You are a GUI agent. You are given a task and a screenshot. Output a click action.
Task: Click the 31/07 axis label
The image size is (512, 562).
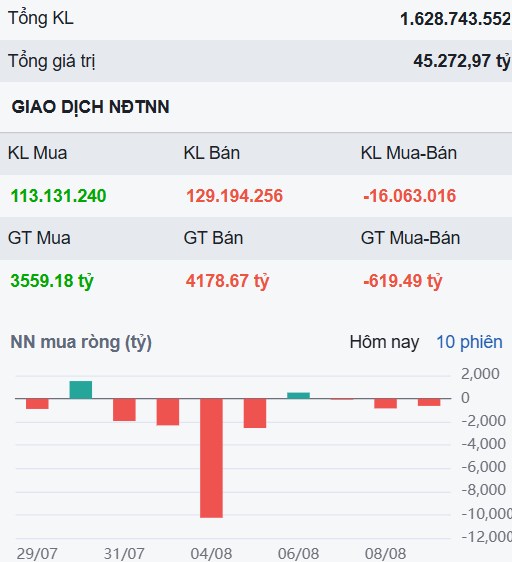tap(124, 554)
